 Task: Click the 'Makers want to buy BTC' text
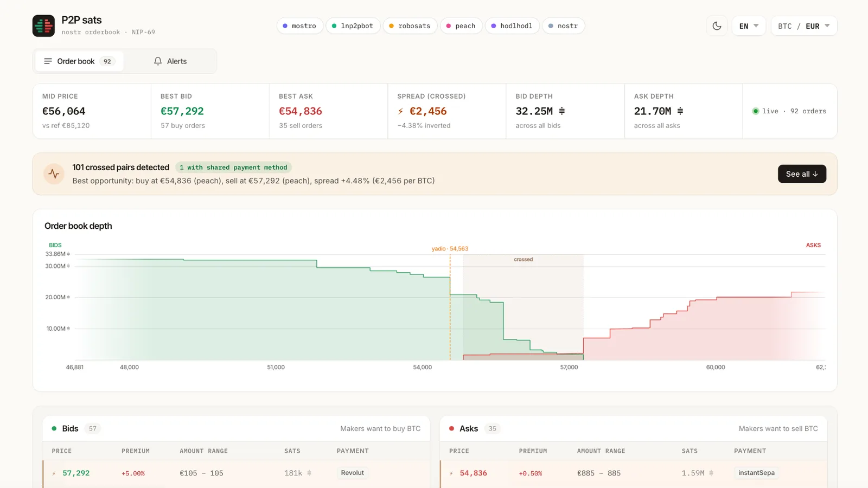click(x=380, y=428)
